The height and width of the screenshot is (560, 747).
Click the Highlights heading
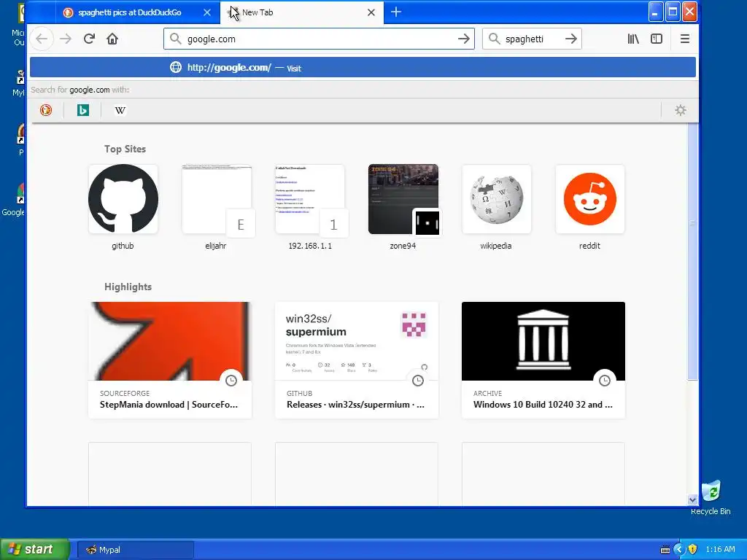tap(128, 287)
